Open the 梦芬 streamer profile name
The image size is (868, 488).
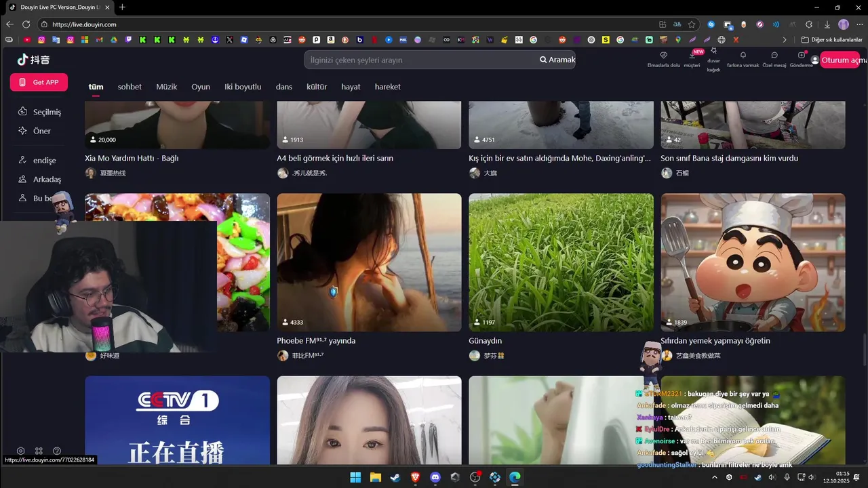pyautogui.click(x=494, y=356)
